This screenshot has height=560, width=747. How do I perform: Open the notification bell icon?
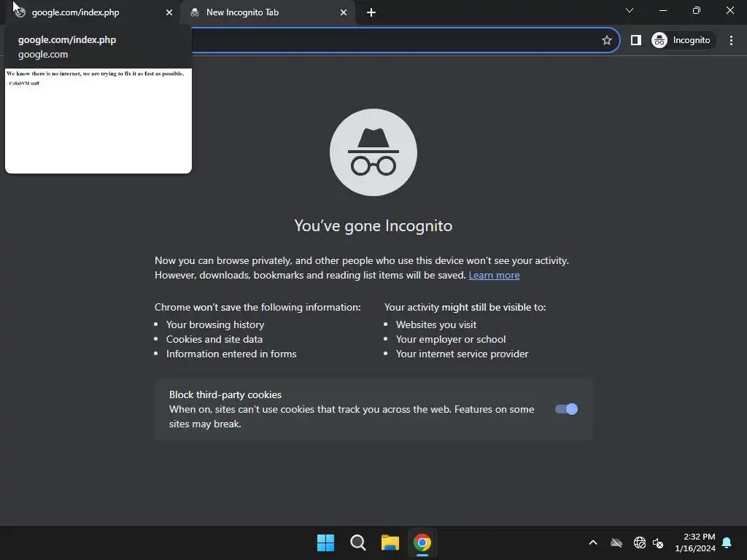[727, 542]
